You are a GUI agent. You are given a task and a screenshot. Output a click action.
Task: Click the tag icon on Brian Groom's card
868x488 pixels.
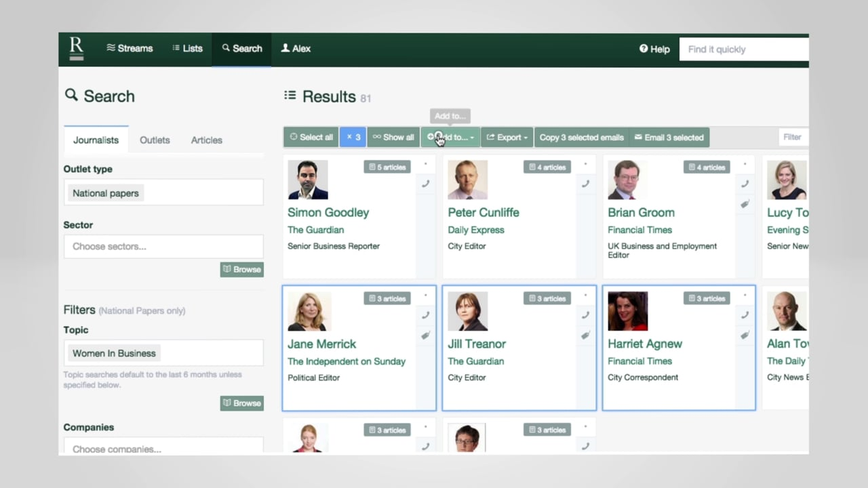tap(745, 204)
